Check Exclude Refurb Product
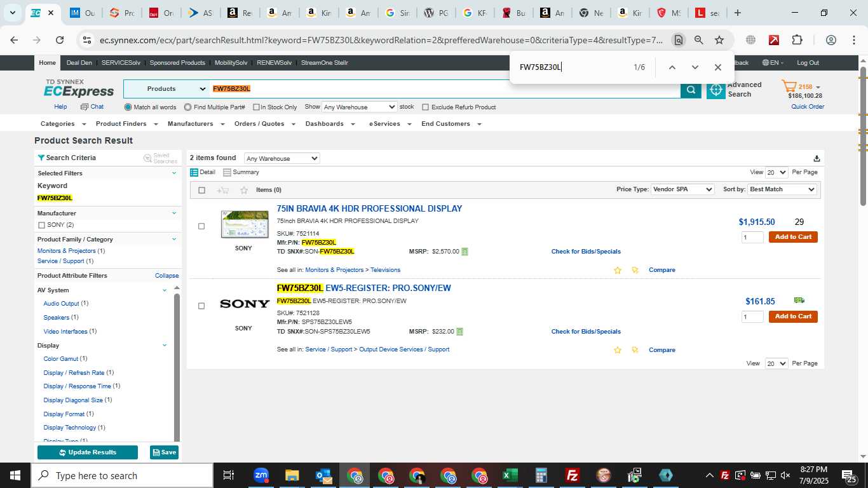This screenshot has height=488, width=868. 426,107
